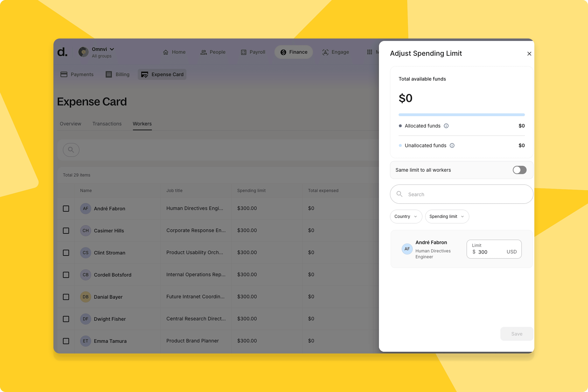Click the Deel logo in header

click(62, 52)
